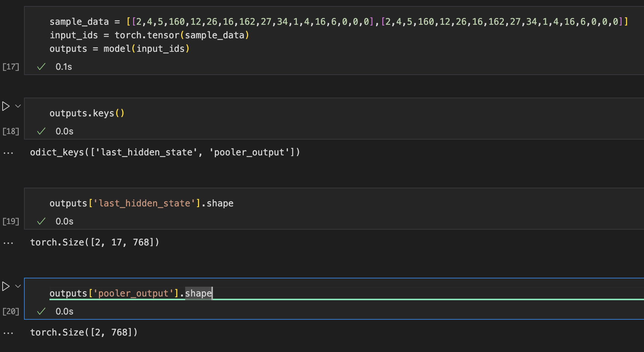Run the pooler_output shape cell
Image resolution: width=644 pixels, height=352 pixels.
pyautogui.click(x=6, y=286)
